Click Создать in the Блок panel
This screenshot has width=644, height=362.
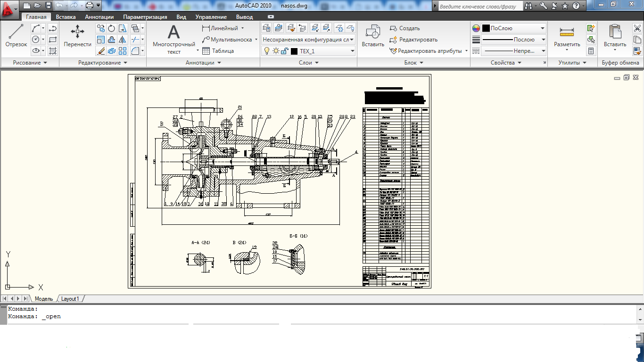(x=405, y=28)
